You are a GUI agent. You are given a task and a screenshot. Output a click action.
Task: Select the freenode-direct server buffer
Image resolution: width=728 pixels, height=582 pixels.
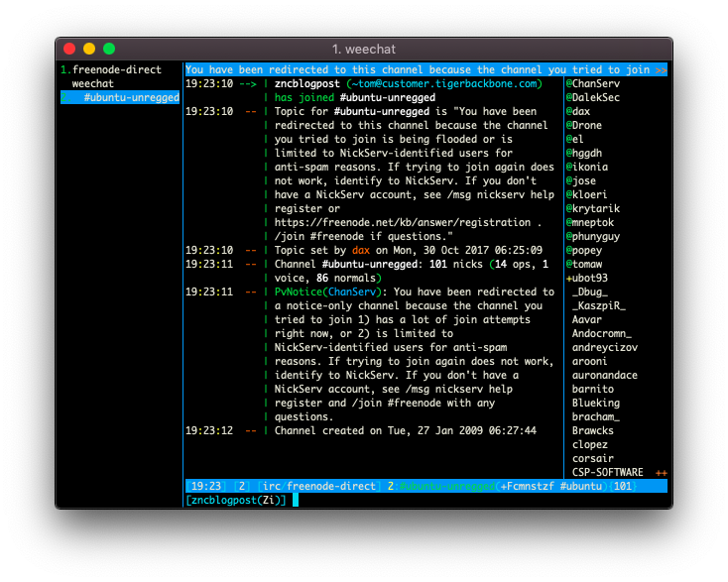[x=116, y=69]
